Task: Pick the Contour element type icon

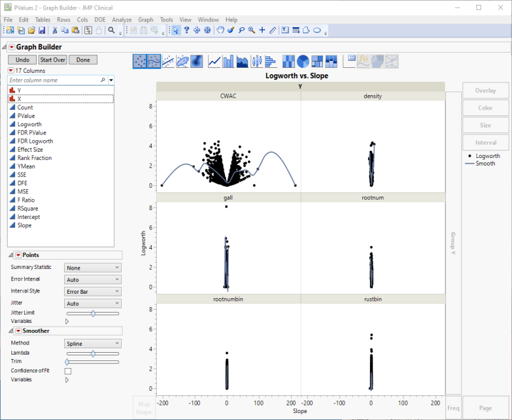Action: [197, 61]
